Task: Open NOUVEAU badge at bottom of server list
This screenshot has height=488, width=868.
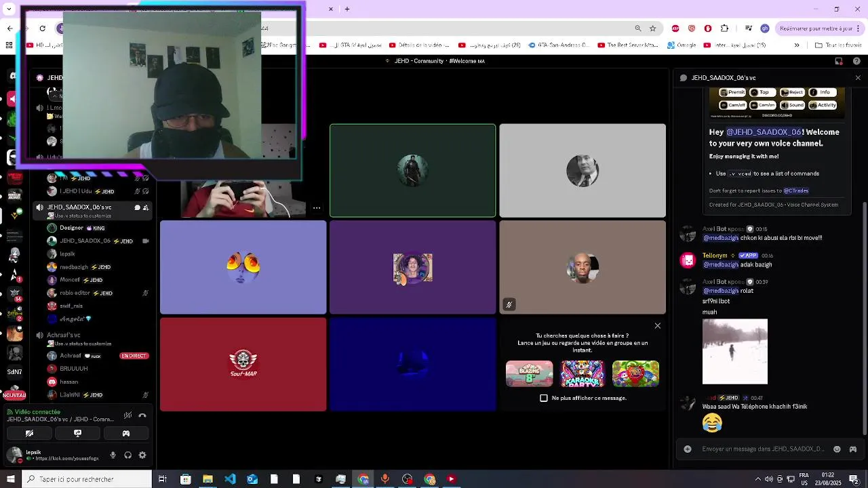Action: click(x=14, y=395)
